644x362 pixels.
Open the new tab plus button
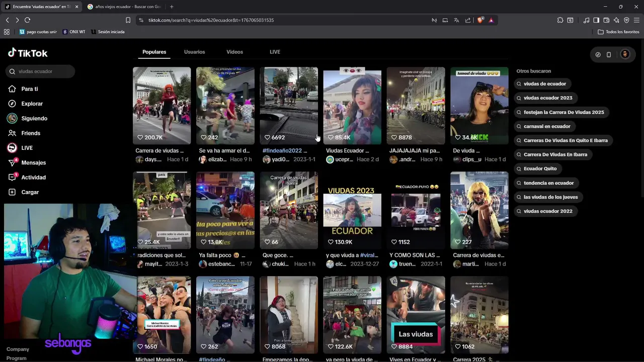tap(172, 7)
